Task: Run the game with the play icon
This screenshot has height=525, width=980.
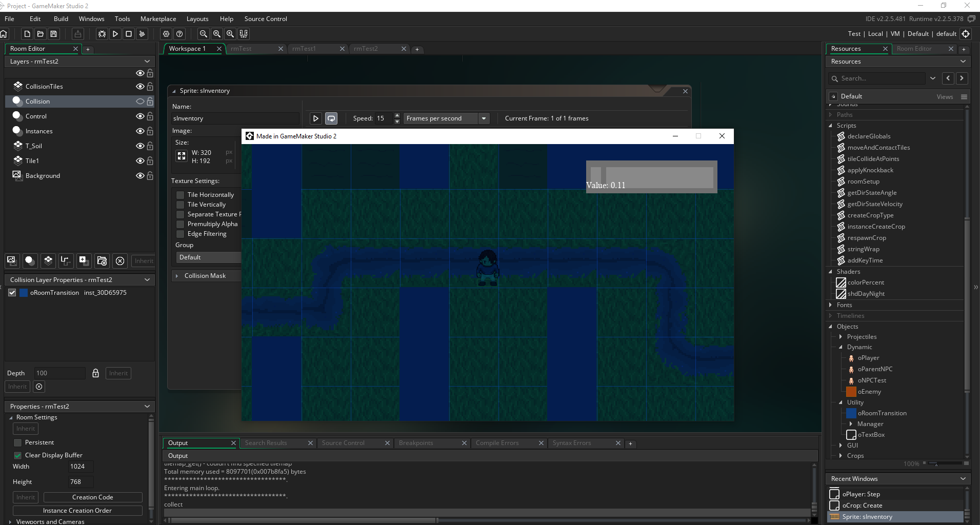Action: 115,34
